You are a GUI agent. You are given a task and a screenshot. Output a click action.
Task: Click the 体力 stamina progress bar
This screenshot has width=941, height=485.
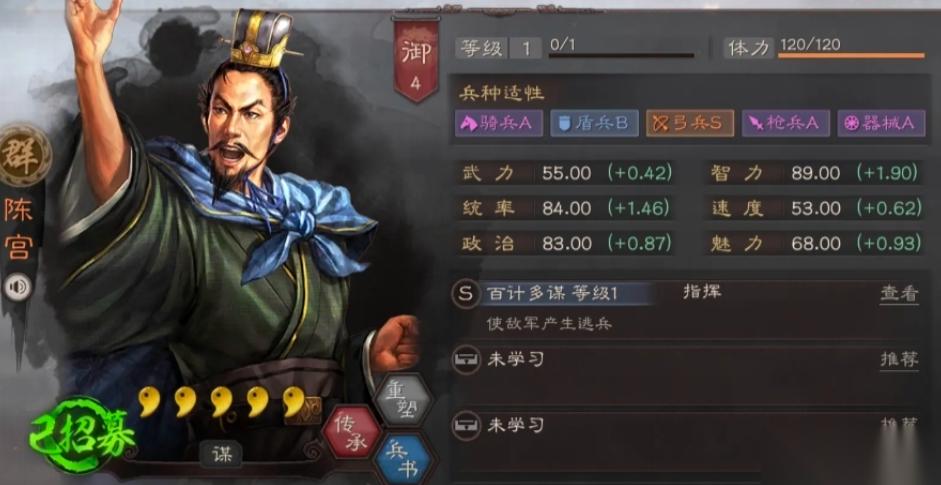[x=851, y=56]
